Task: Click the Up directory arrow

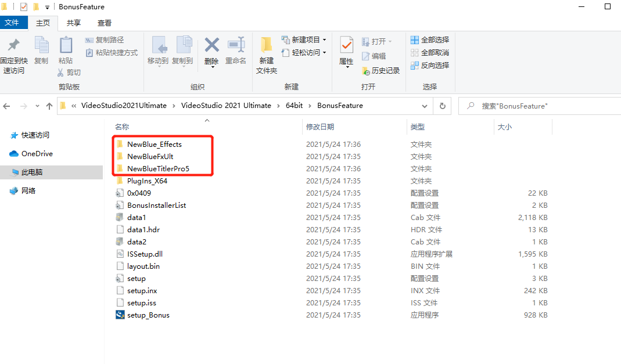Action: [49, 106]
